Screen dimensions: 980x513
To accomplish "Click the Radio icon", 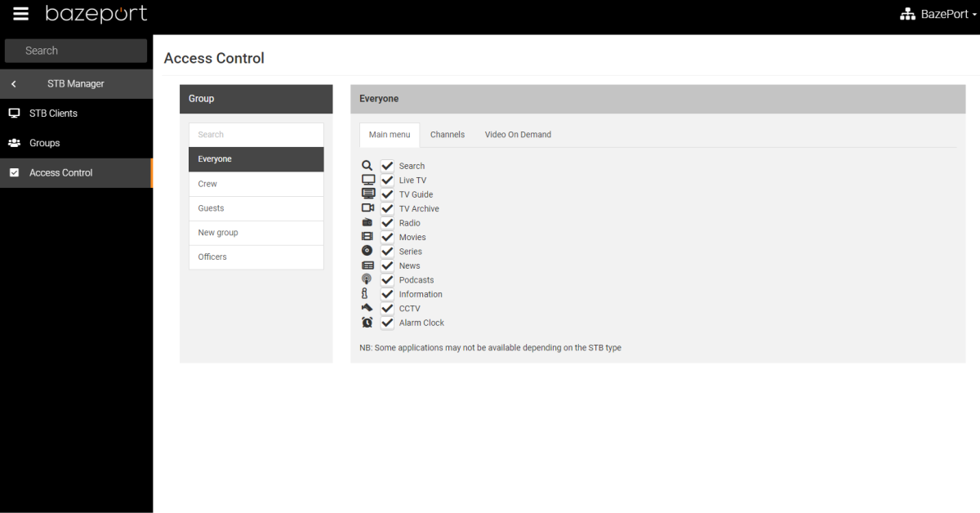I will point(367,223).
